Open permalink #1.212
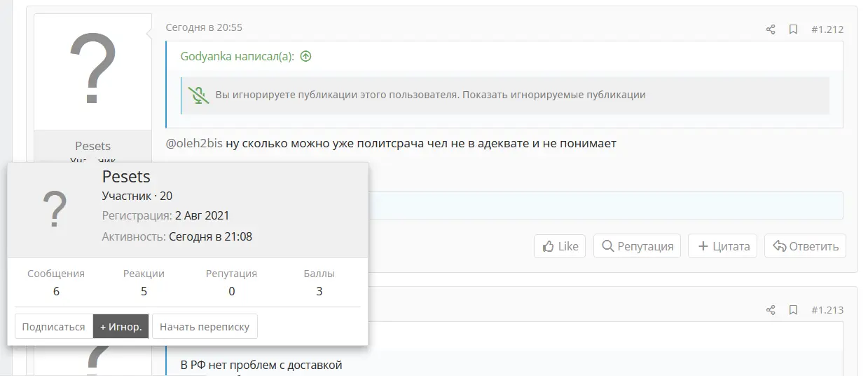 [827, 29]
